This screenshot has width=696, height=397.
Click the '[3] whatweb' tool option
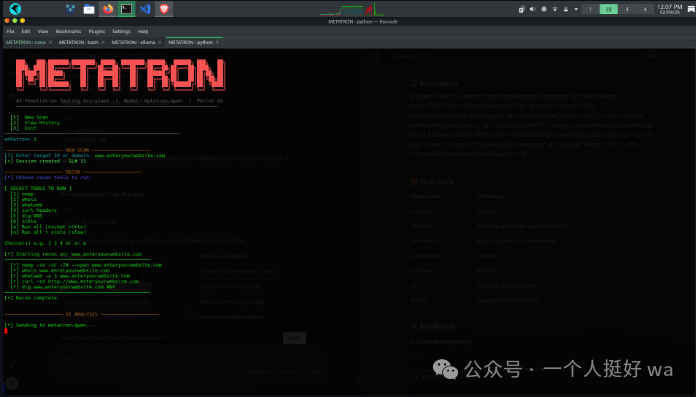(x=27, y=205)
